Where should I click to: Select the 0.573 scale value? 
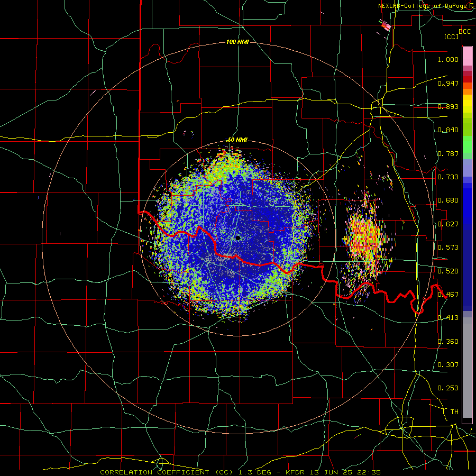click(448, 248)
